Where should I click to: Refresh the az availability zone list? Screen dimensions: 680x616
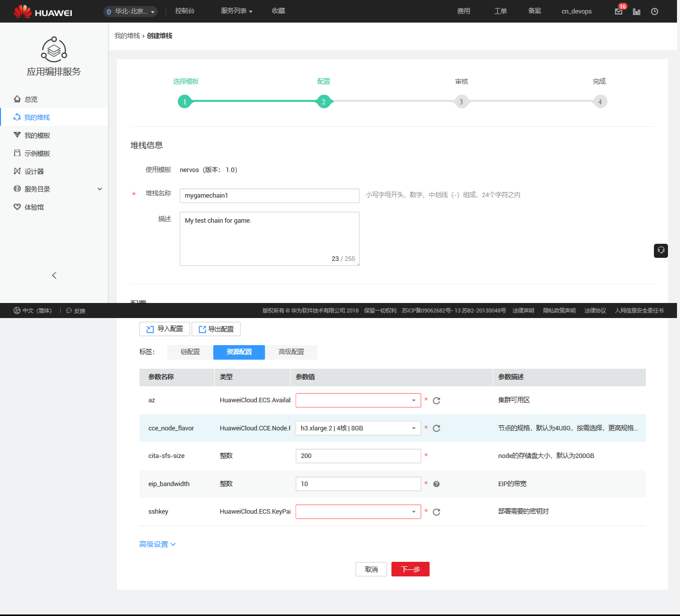tap(437, 401)
